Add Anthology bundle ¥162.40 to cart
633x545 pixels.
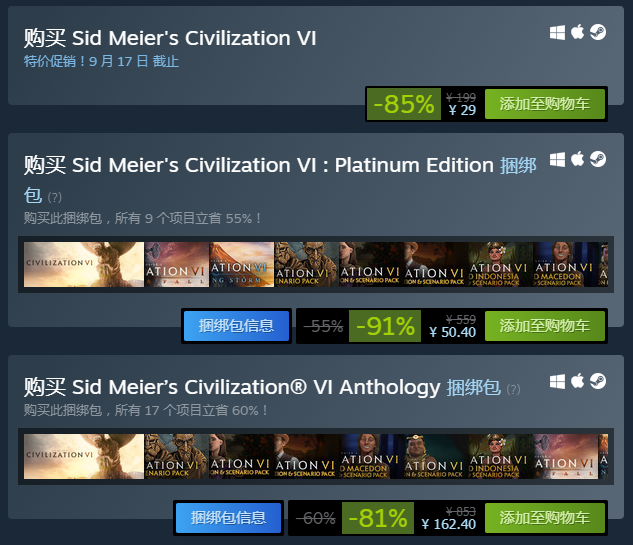click(x=545, y=518)
